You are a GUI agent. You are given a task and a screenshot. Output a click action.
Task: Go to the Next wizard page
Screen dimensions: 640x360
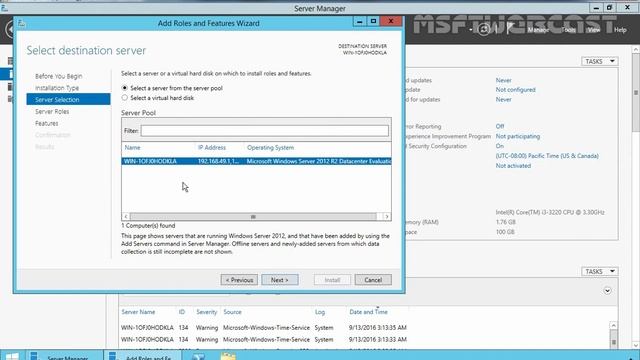tap(280, 280)
